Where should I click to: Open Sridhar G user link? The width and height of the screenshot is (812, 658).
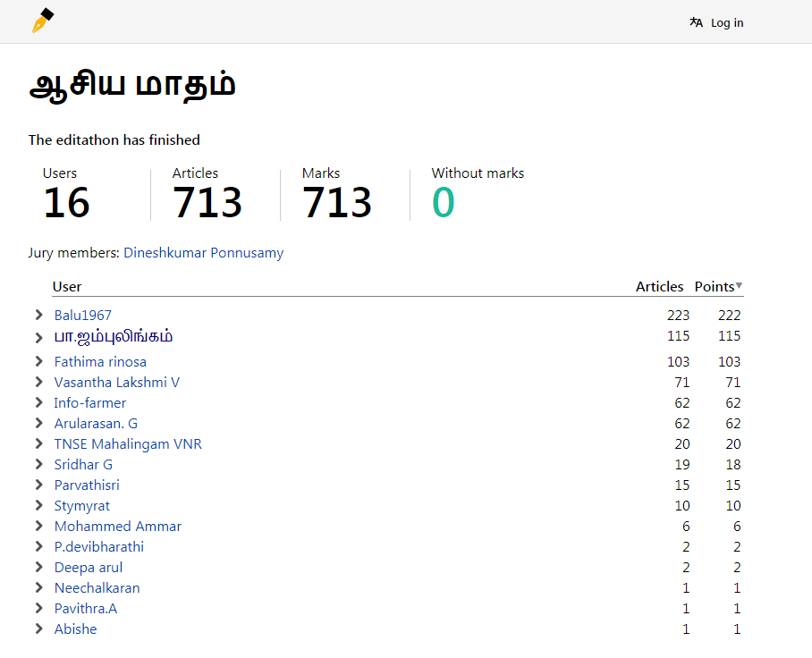click(x=83, y=464)
